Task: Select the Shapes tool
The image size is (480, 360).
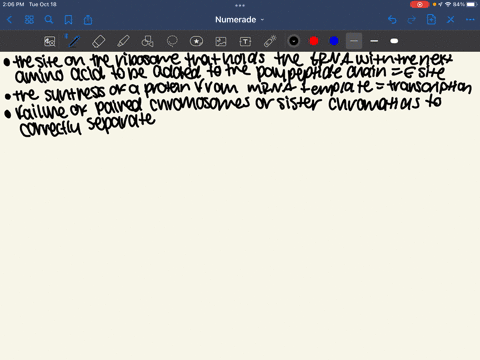Action: [147, 41]
